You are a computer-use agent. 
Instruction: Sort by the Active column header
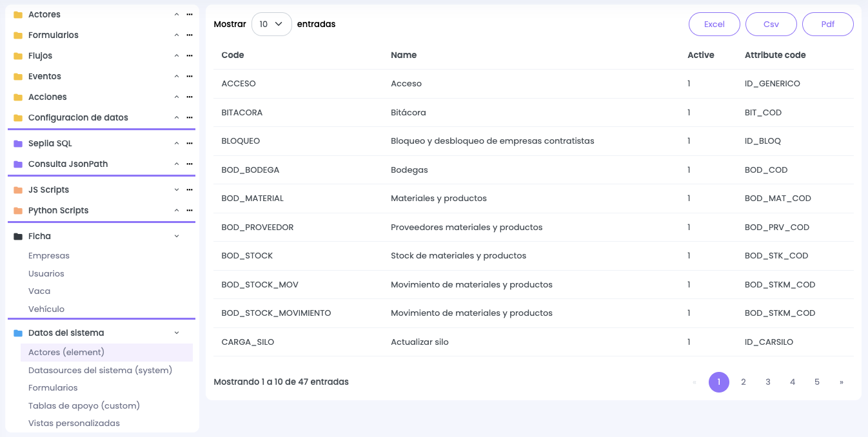tap(701, 55)
